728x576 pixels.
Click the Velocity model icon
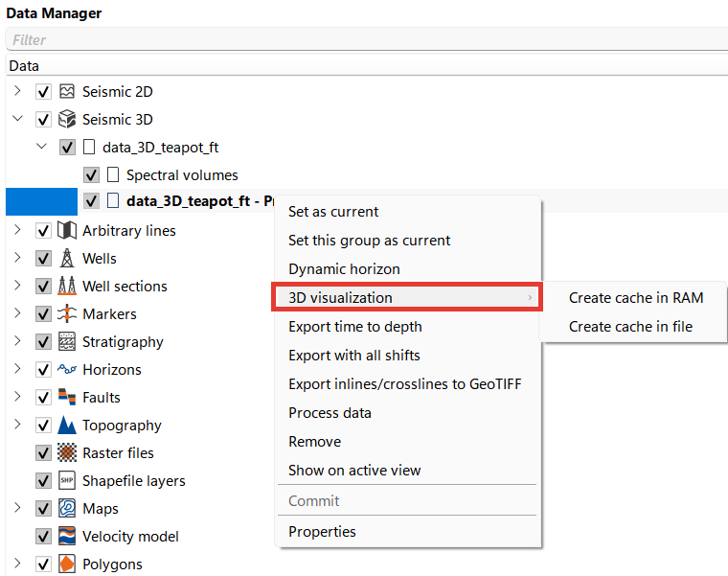tap(67, 537)
